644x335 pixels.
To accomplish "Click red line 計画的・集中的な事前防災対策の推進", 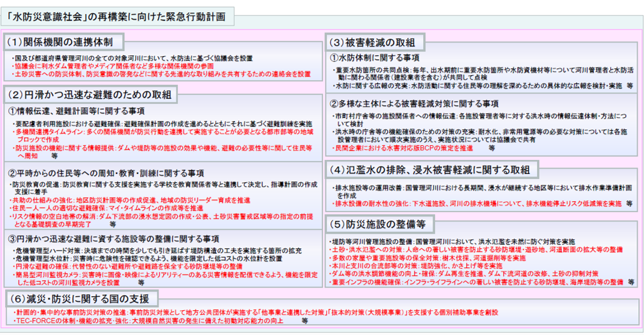I will click(x=255, y=313).
